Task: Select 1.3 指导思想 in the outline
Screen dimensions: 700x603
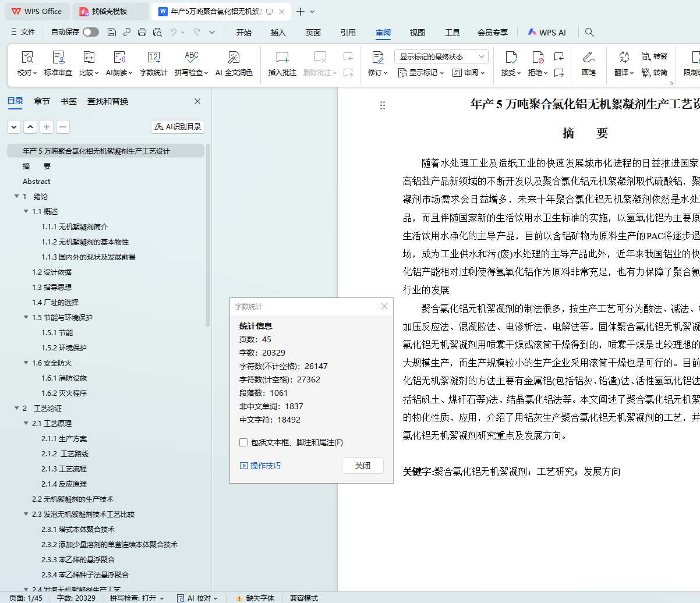Action: [52, 288]
